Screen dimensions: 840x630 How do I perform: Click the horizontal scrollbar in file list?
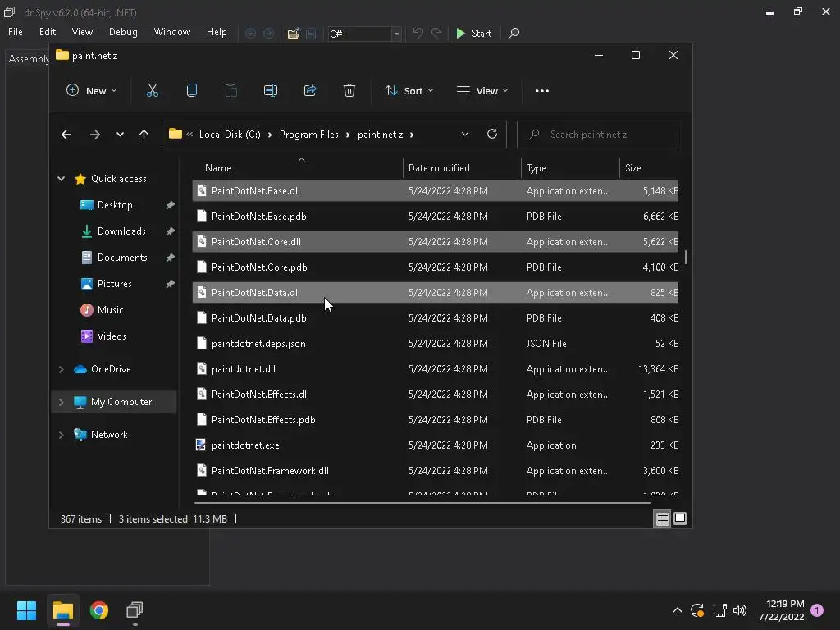(422, 503)
